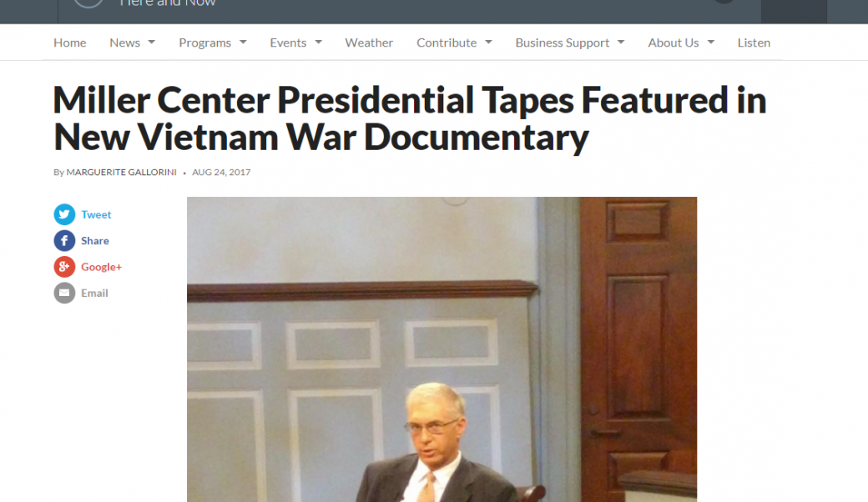
Task: Click the Email envelope icon
Action: tap(64, 293)
